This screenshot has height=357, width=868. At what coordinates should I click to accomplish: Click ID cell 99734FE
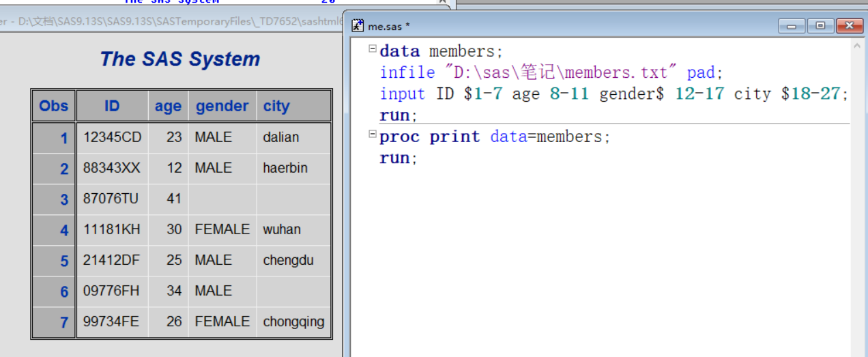[x=111, y=322]
